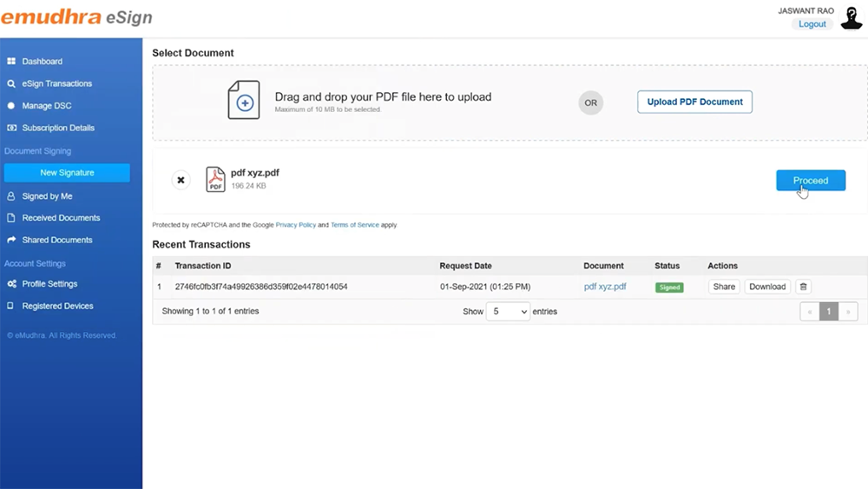Open the Google Privacy Policy link
Viewport: 868px width, 489px height.
(295, 225)
